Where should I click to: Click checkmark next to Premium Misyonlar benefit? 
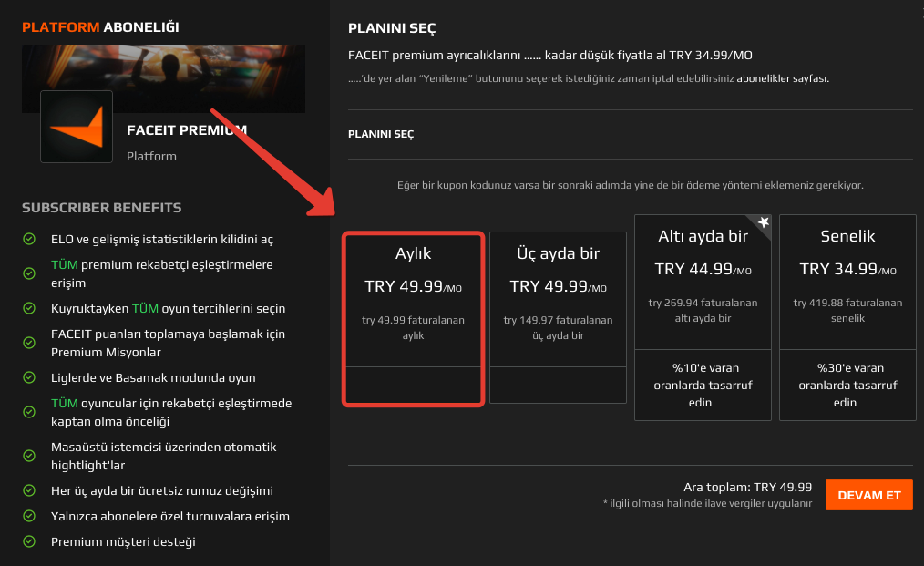click(29, 343)
